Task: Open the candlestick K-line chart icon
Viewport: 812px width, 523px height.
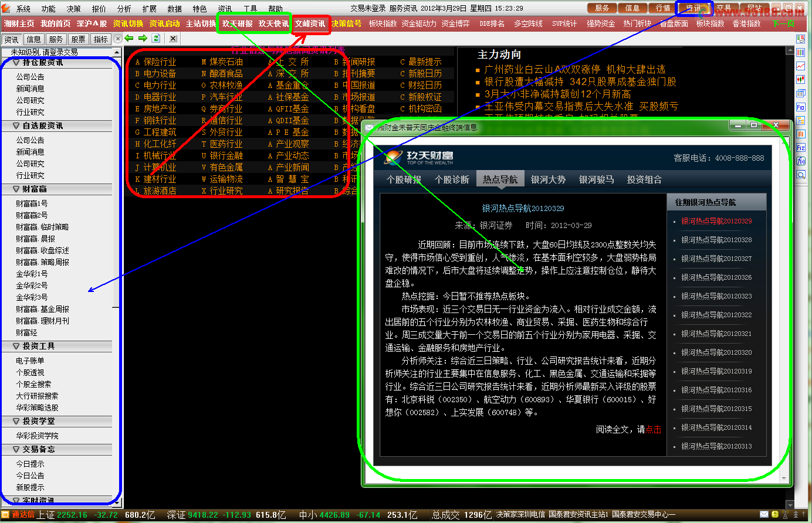Action: tap(801, 80)
